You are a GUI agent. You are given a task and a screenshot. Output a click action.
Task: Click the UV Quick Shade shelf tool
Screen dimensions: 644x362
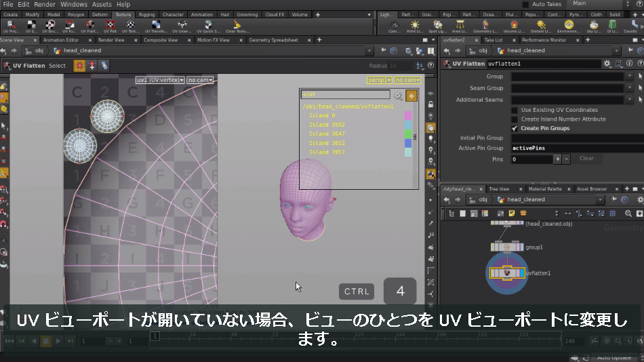click(208, 26)
